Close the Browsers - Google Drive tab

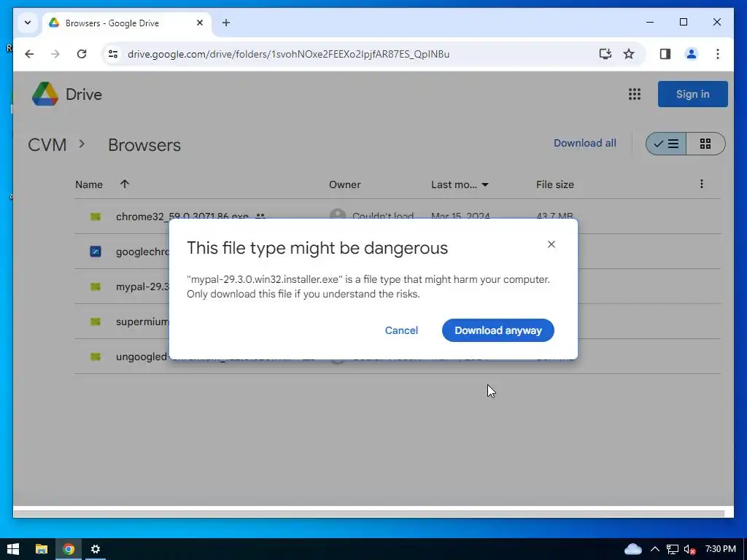(200, 23)
